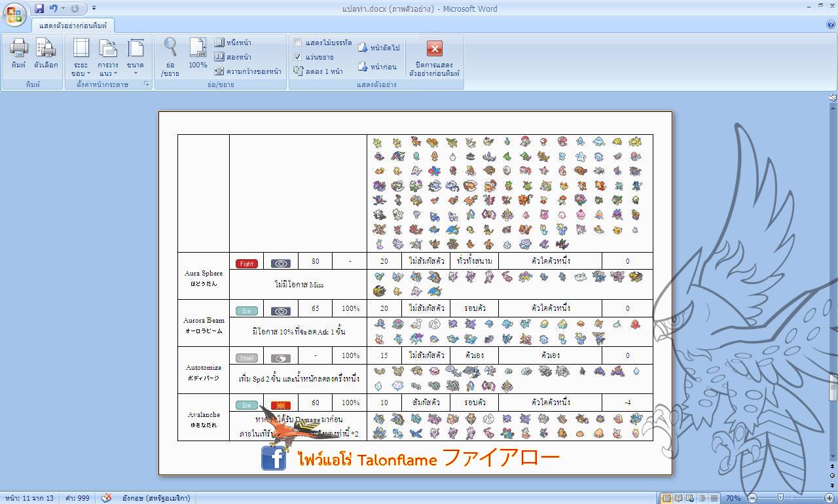Click Shrink One Page (ลดลง 1 หน้า)
The height and width of the screenshot is (504, 838).
coord(318,71)
